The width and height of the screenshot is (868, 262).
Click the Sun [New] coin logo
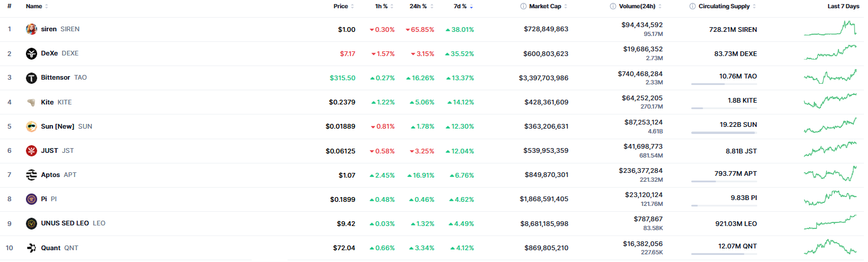click(31, 126)
